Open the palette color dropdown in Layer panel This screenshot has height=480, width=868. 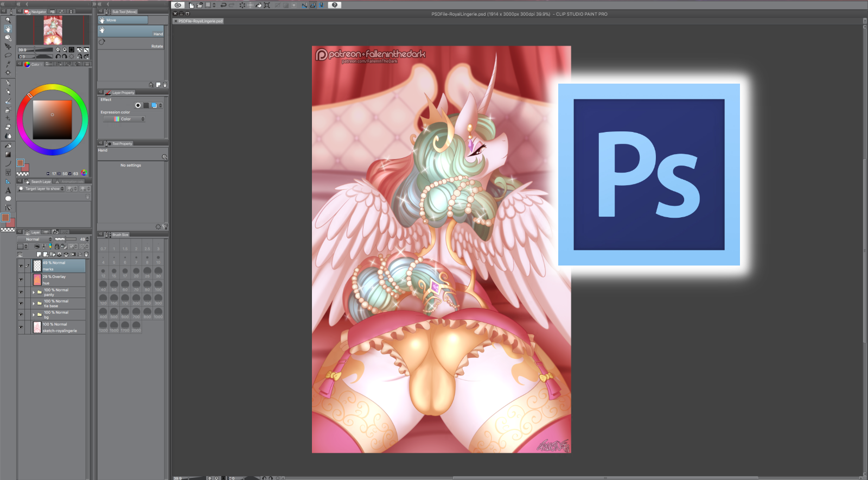point(22,247)
